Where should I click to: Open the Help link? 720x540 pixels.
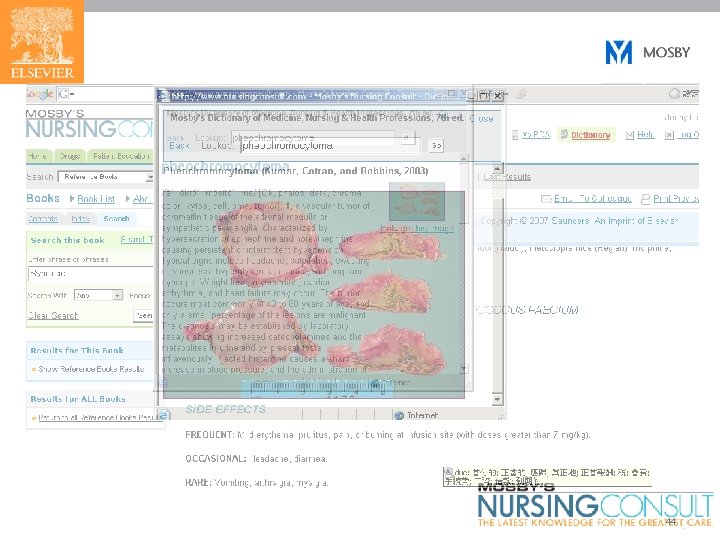(x=645, y=135)
